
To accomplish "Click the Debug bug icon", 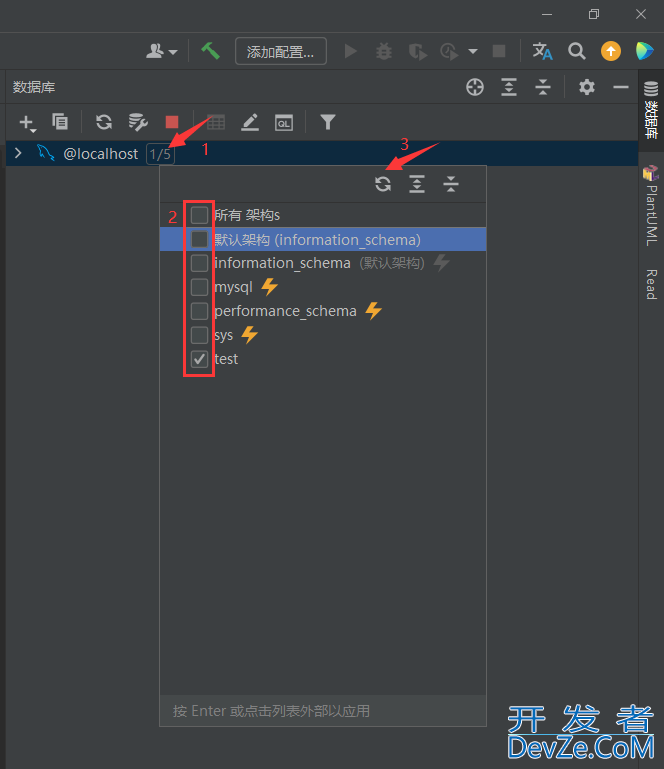I will coord(383,51).
